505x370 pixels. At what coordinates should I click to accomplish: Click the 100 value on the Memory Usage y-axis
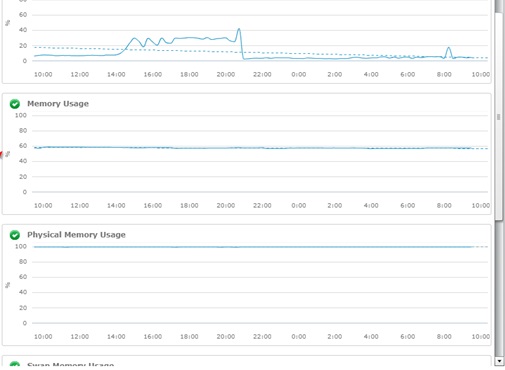click(21, 115)
